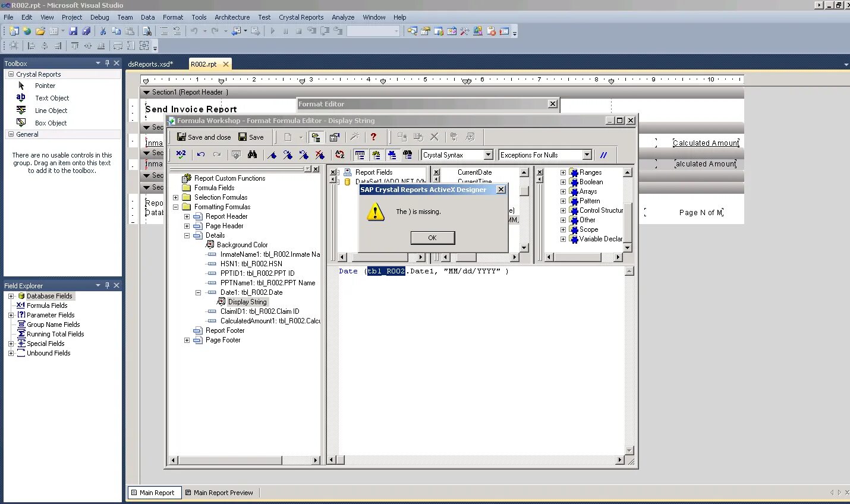Toggle bookmark in formula editor
Image resolution: width=850 pixels, height=504 pixels.
272,155
